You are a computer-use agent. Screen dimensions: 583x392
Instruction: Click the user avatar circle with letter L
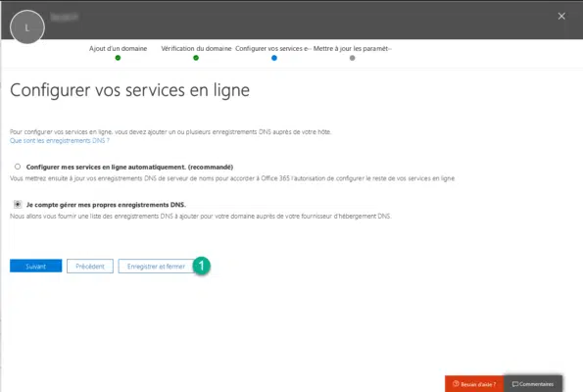(x=27, y=27)
